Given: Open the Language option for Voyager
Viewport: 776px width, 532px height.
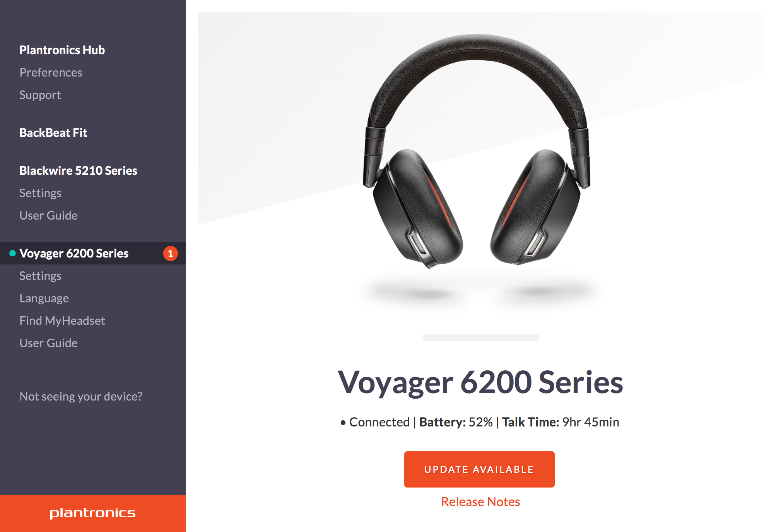Looking at the screenshot, I should (x=44, y=298).
